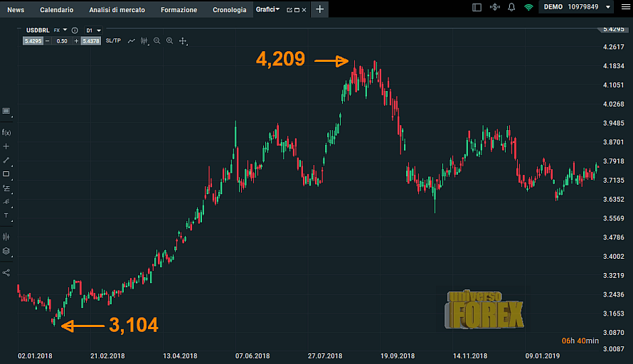The width and height of the screenshot is (633, 364).
Task: Open the f(x) indicators tool
Action: pos(6,132)
